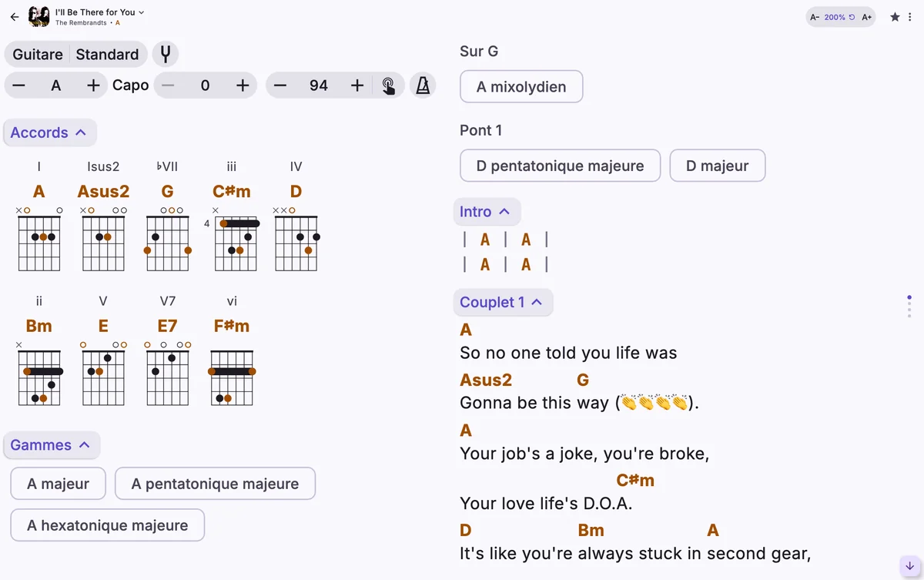This screenshot has height=580, width=924.
Task: Collapse the Accords section
Action: click(x=50, y=132)
